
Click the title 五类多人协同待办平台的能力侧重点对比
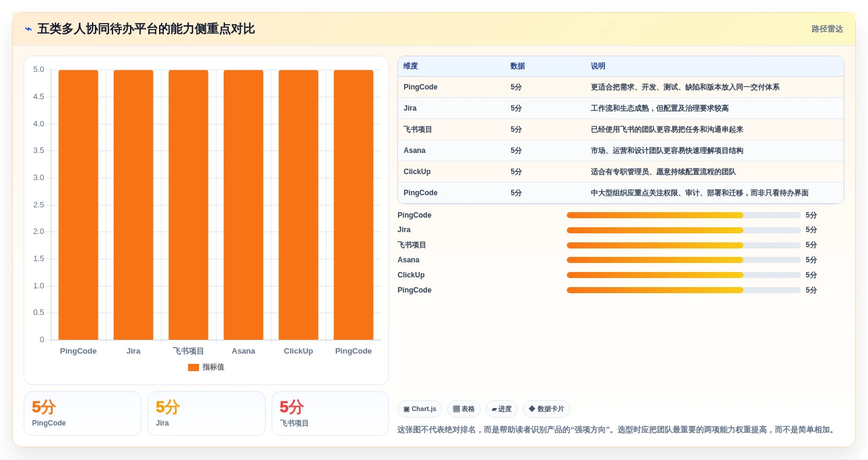[x=146, y=29]
